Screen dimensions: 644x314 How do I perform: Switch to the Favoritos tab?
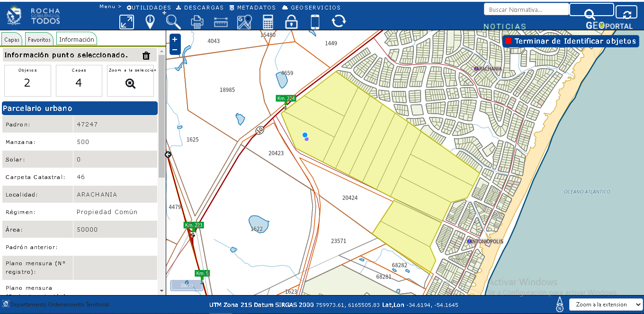(x=39, y=40)
